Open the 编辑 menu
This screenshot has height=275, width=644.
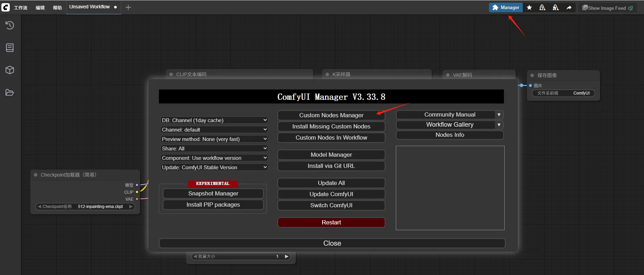click(40, 8)
